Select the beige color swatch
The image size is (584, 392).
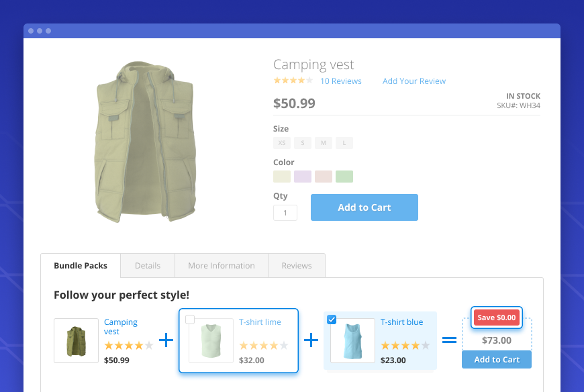coord(282,177)
